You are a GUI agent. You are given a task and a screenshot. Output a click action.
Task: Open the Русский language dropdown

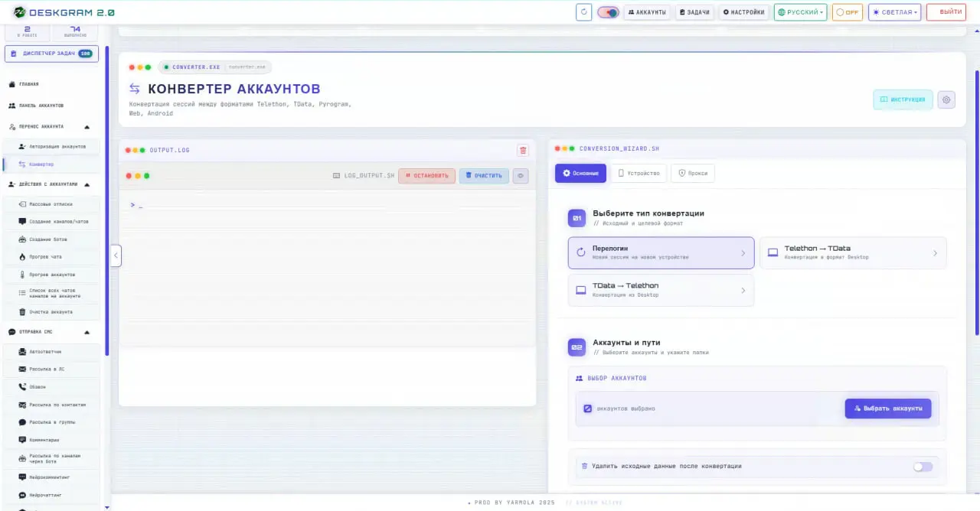tap(801, 12)
